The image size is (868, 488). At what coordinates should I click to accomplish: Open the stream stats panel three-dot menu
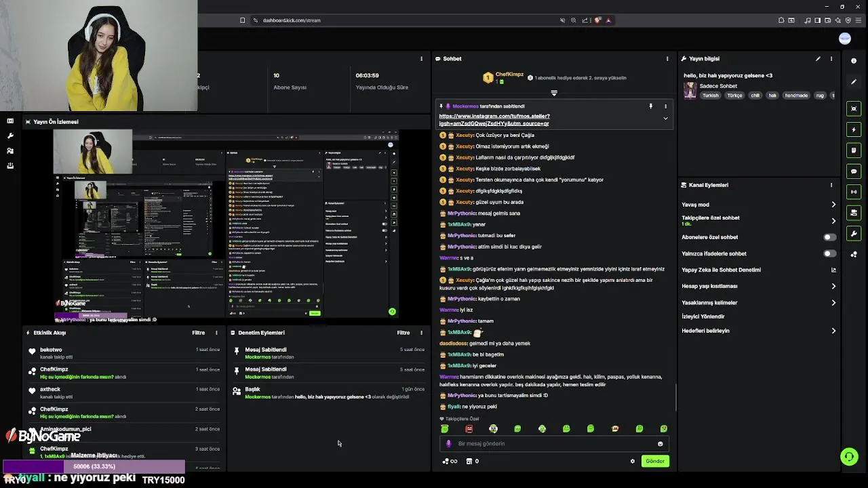coord(421,59)
